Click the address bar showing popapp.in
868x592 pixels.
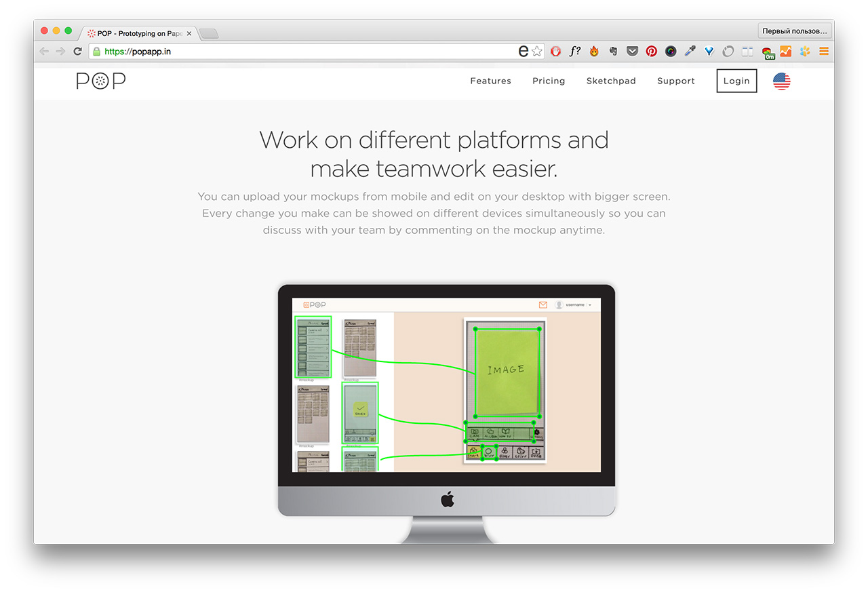[x=305, y=51]
